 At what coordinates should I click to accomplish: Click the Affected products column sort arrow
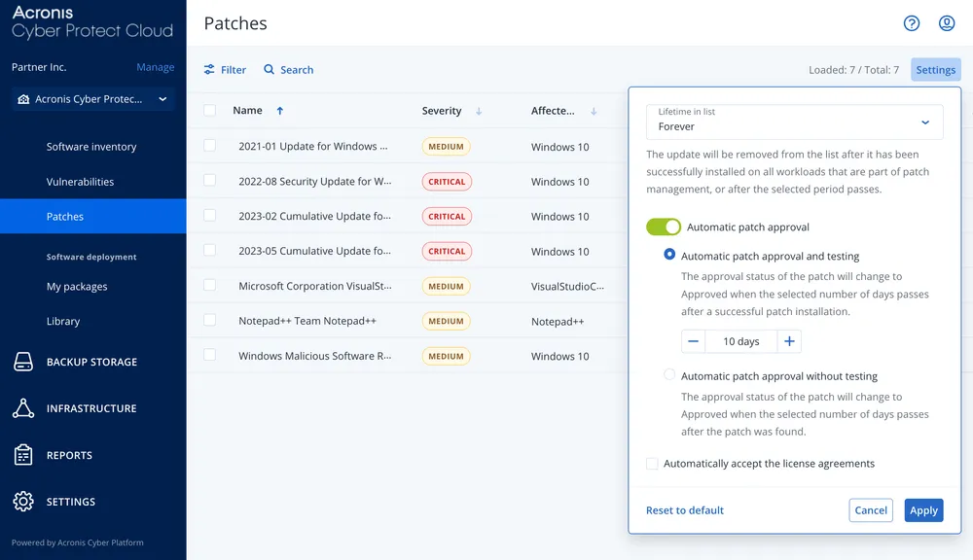[594, 111]
